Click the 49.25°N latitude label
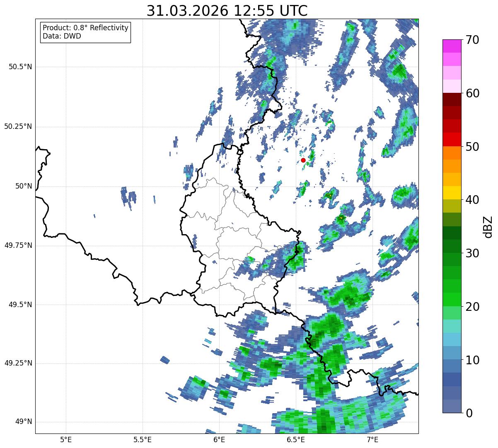498x448 pixels. tap(18, 363)
